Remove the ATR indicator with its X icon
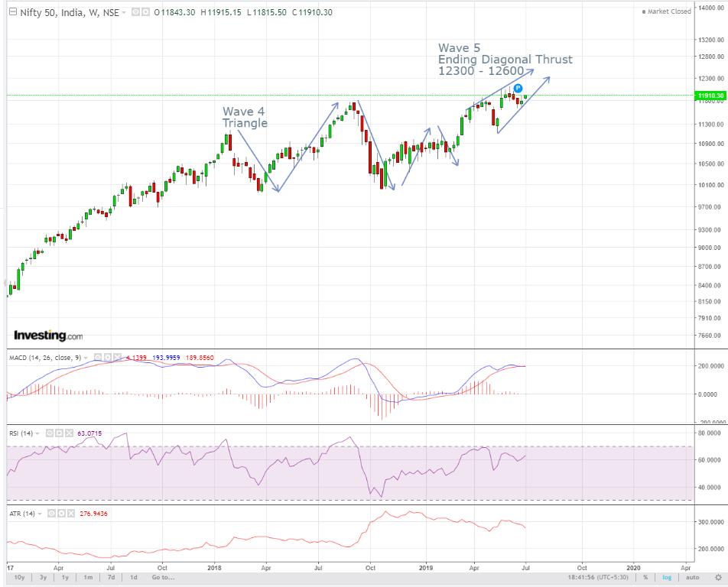The image size is (728, 587). point(71,513)
